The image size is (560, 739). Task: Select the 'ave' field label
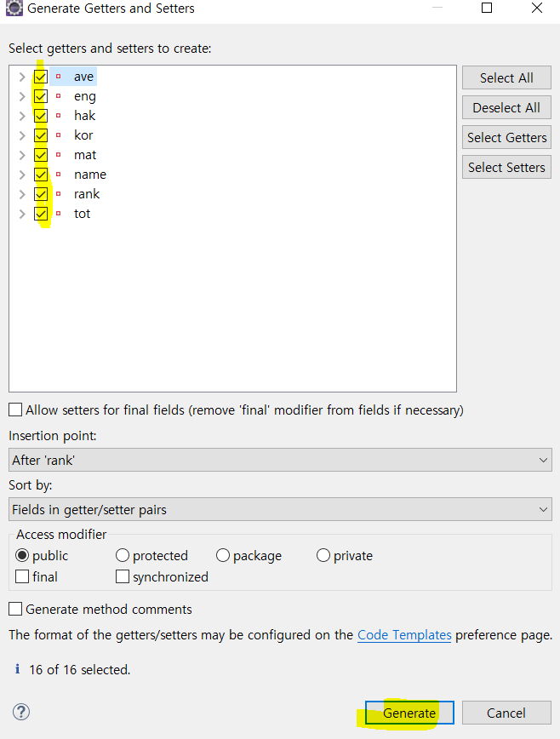coord(84,77)
